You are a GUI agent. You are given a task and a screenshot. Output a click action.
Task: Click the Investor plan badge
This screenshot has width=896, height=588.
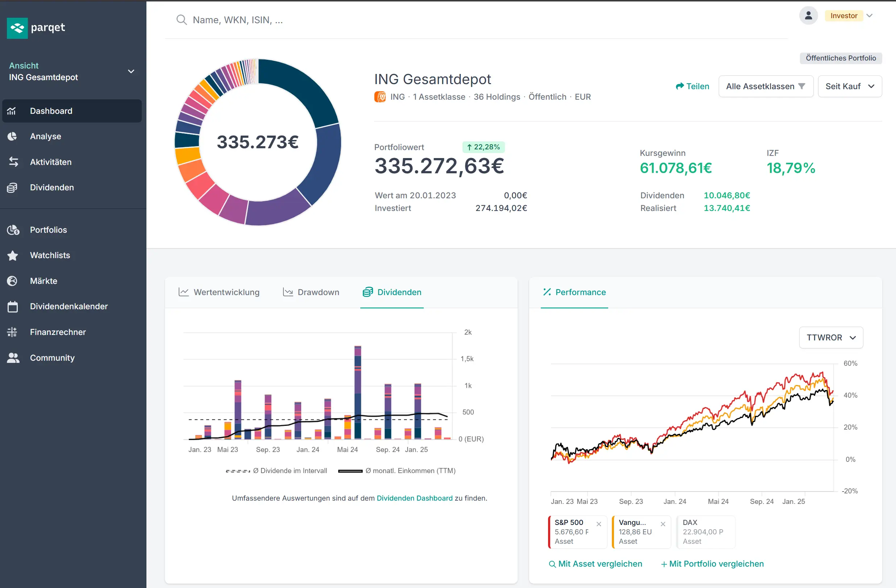pyautogui.click(x=844, y=16)
